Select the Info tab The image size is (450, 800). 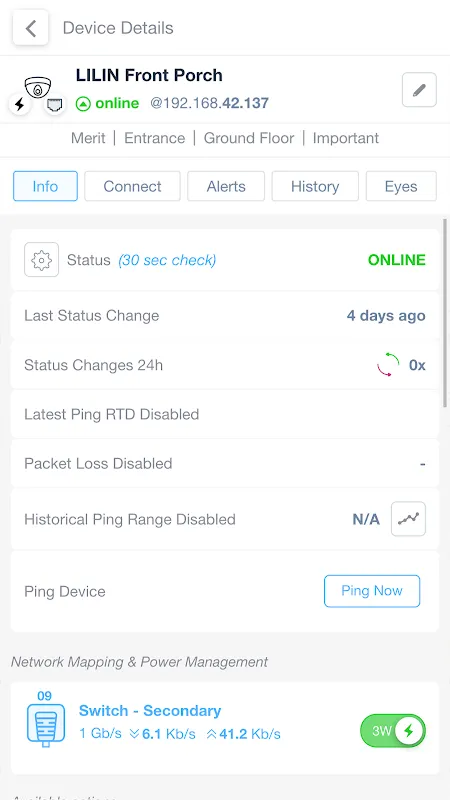[45, 186]
